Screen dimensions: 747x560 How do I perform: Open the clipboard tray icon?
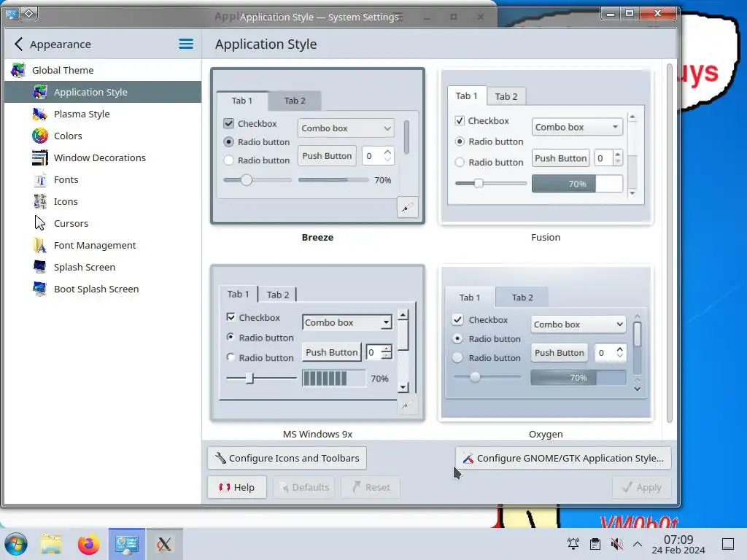click(x=595, y=544)
